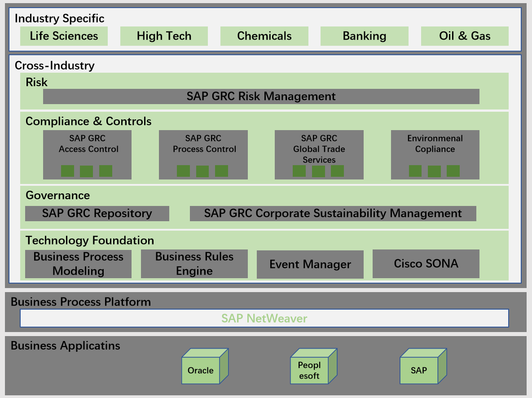Image resolution: width=532 pixels, height=398 pixels.
Task: Click the Banking industry box
Action: [x=365, y=36]
